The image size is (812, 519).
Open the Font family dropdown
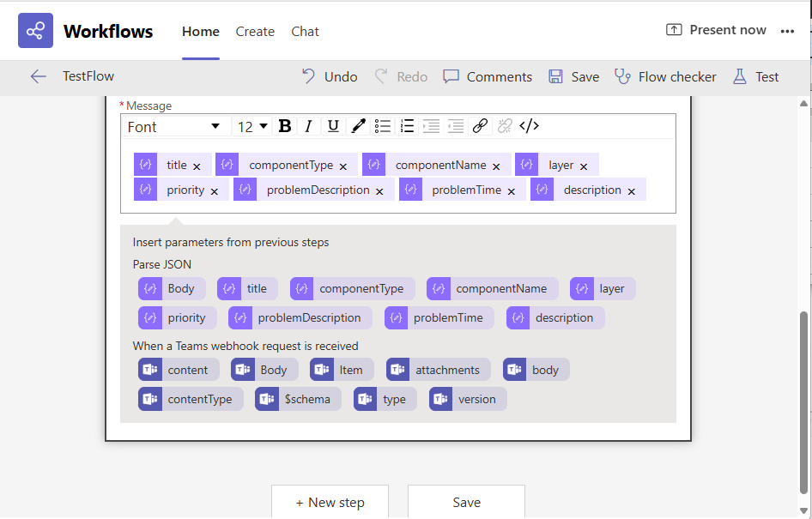tap(174, 127)
